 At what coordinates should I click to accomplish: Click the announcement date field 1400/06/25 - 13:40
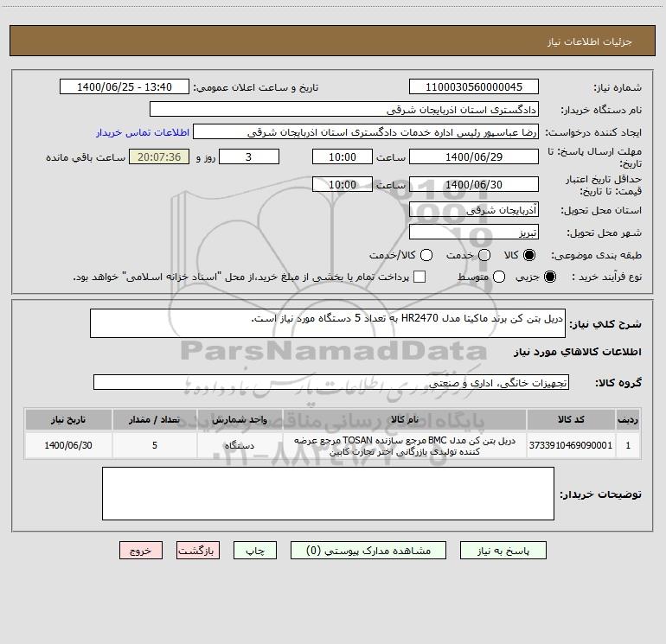[x=125, y=87]
